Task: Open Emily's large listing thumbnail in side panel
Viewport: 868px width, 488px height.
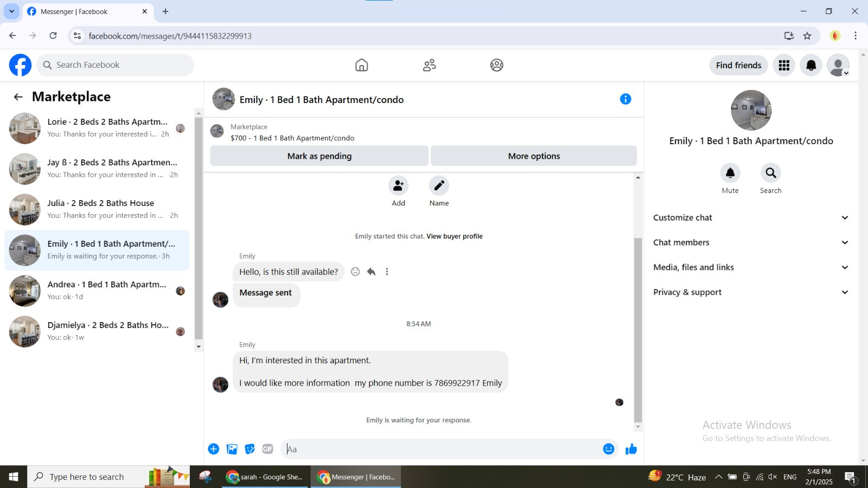Action: pos(751,110)
